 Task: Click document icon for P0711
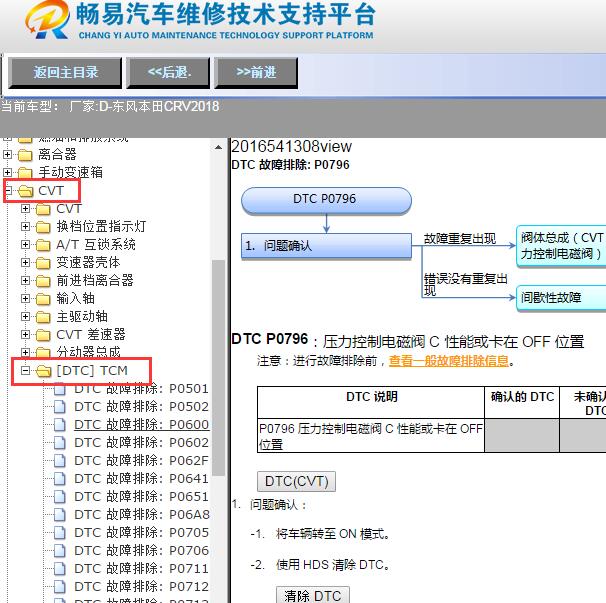60,569
